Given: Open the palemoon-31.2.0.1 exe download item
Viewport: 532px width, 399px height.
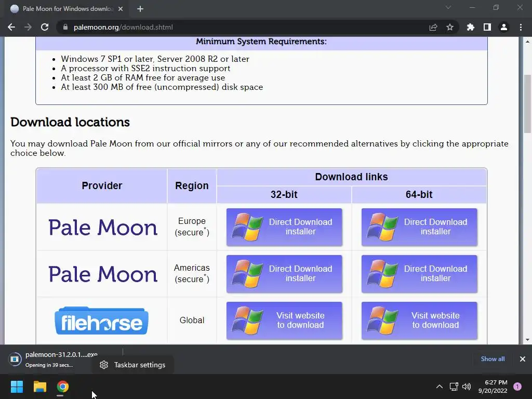Looking at the screenshot, I should point(61,359).
